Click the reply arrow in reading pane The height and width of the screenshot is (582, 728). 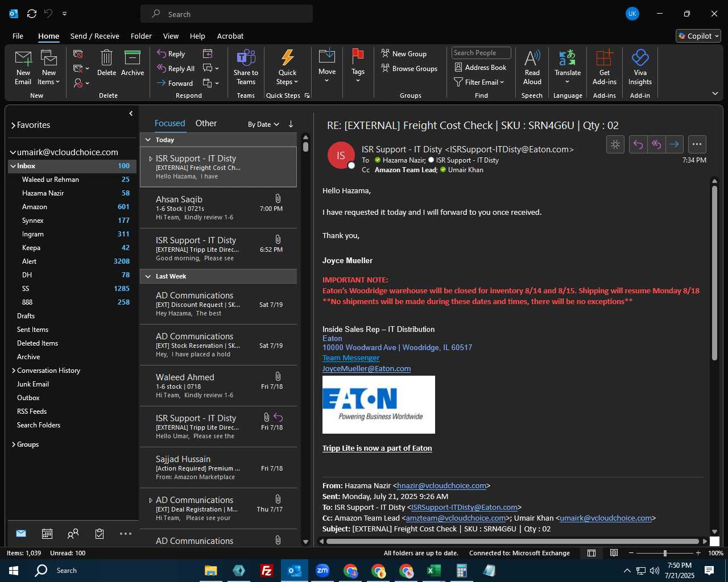[638, 144]
